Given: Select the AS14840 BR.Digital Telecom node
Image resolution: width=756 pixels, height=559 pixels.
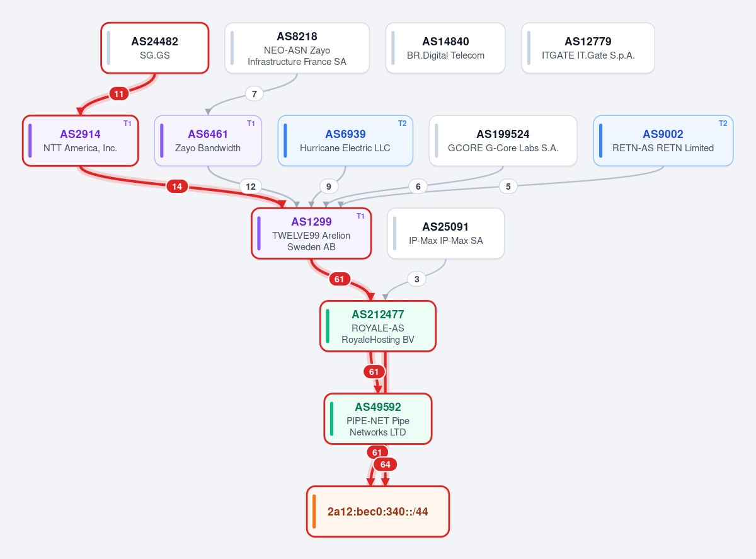Looking at the screenshot, I should pyautogui.click(x=445, y=48).
